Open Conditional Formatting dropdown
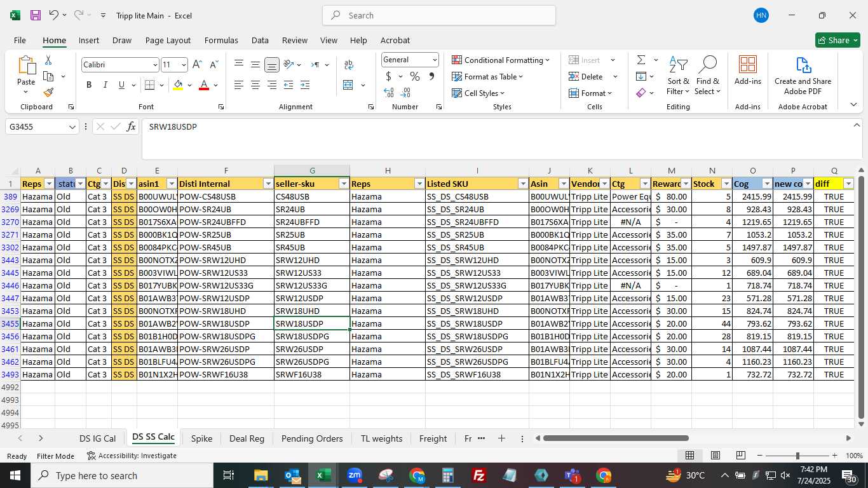 tap(501, 60)
